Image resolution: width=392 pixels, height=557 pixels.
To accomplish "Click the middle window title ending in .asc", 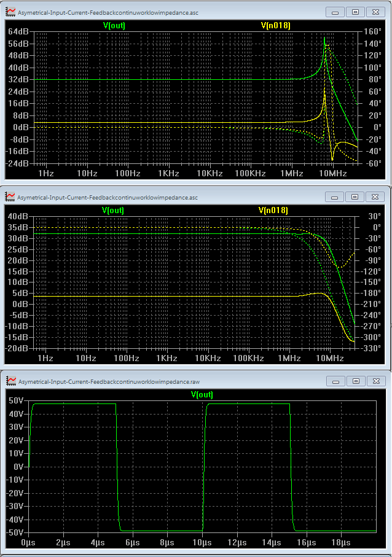I will [108, 198].
